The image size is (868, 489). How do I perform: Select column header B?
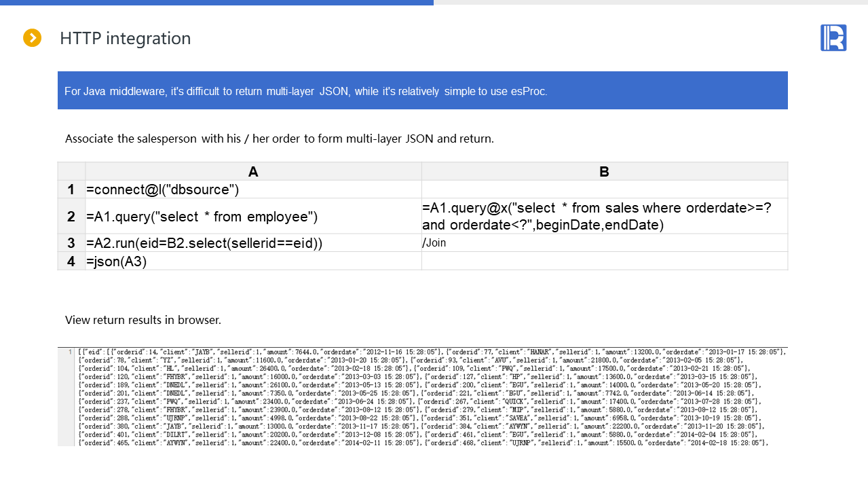(x=604, y=172)
